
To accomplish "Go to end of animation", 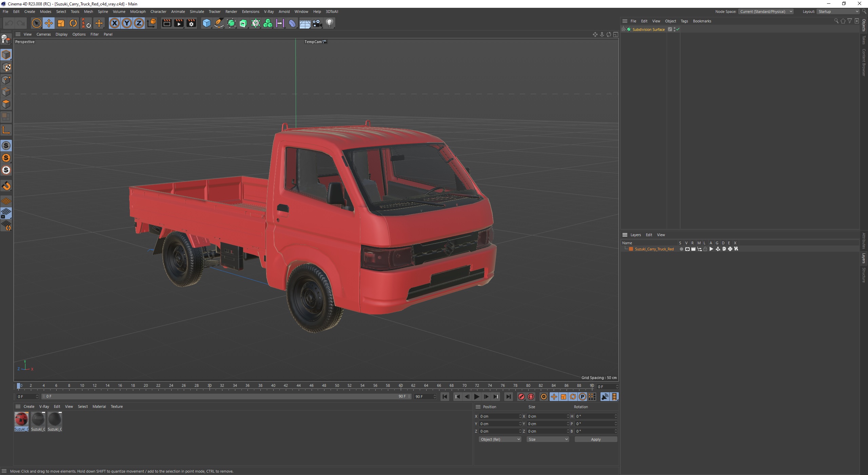I will tap(508, 397).
